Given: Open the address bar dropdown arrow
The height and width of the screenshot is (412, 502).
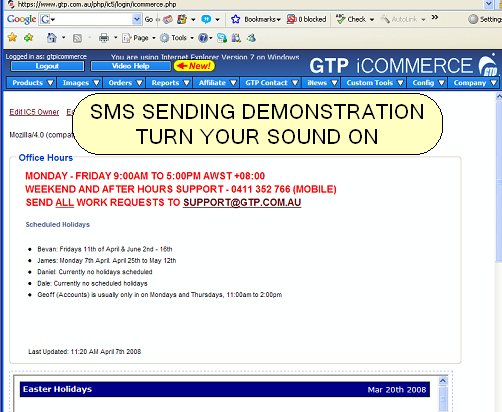Looking at the screenshot, I should pos(489,4).
